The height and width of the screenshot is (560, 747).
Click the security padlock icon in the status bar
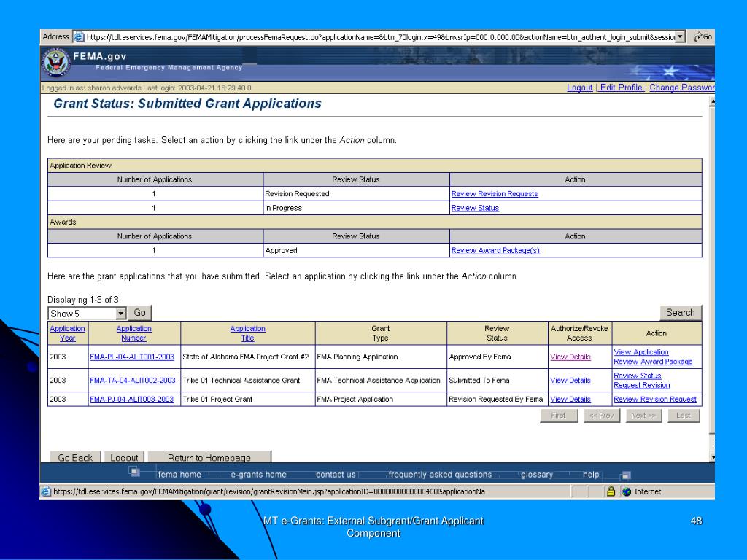tap(611, 491)
